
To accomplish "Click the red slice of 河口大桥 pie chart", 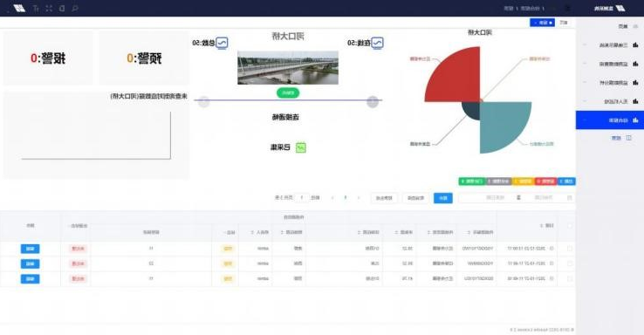I will (x=456, y=78).
